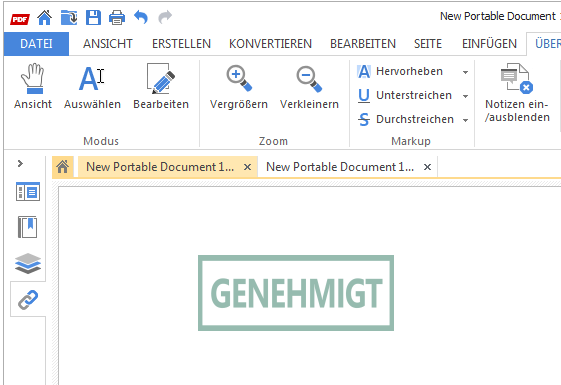Expand the left sidebar with the chevron
The width and height of the screenshot is (561, 385).
(20, 164)
